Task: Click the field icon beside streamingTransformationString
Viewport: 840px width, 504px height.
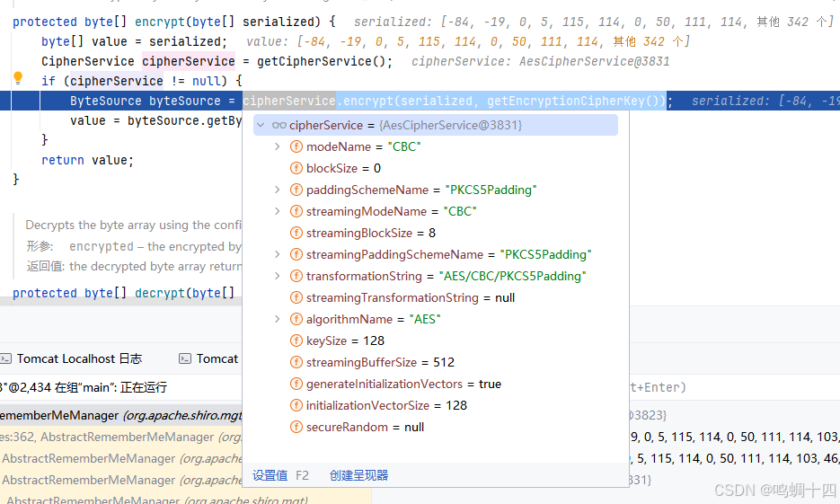Action: 296,297
